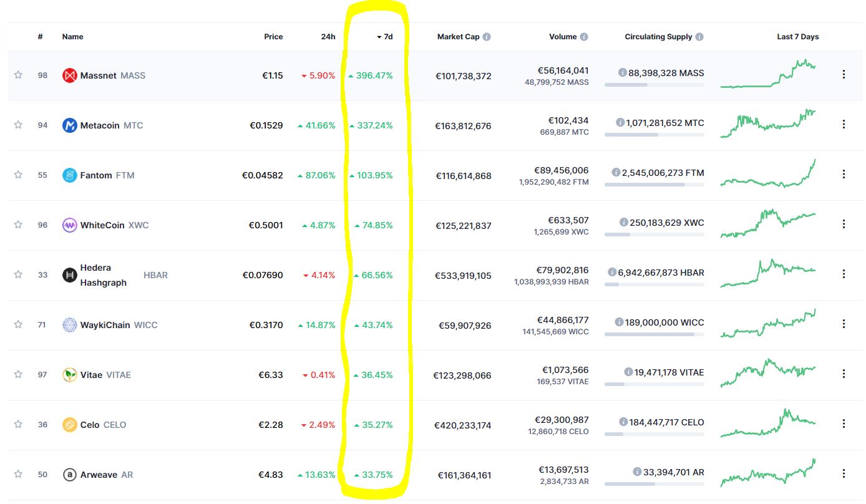Star Metacoin to add to watchlist
The height and width of the screenshot is (504, 866).
(x=18, y=125)
